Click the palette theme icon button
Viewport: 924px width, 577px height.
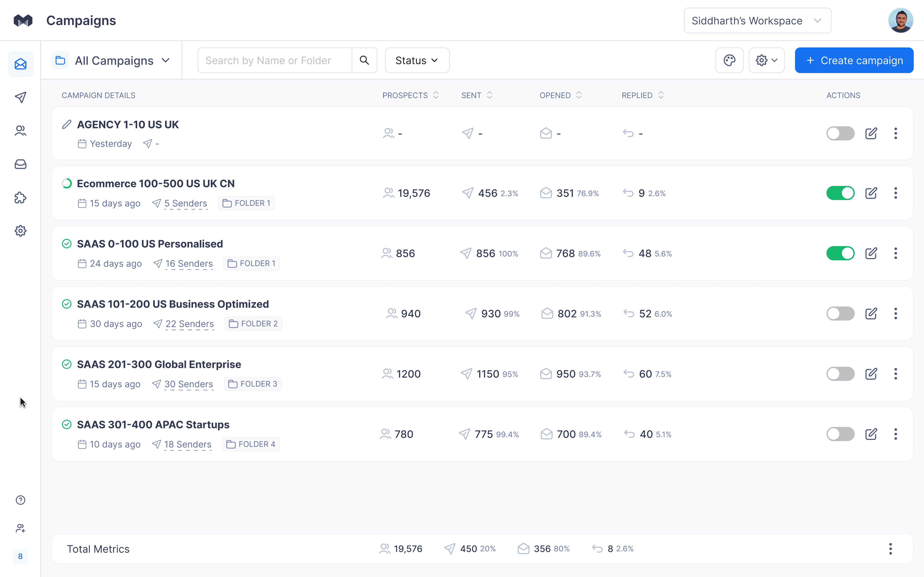(729, 60)
